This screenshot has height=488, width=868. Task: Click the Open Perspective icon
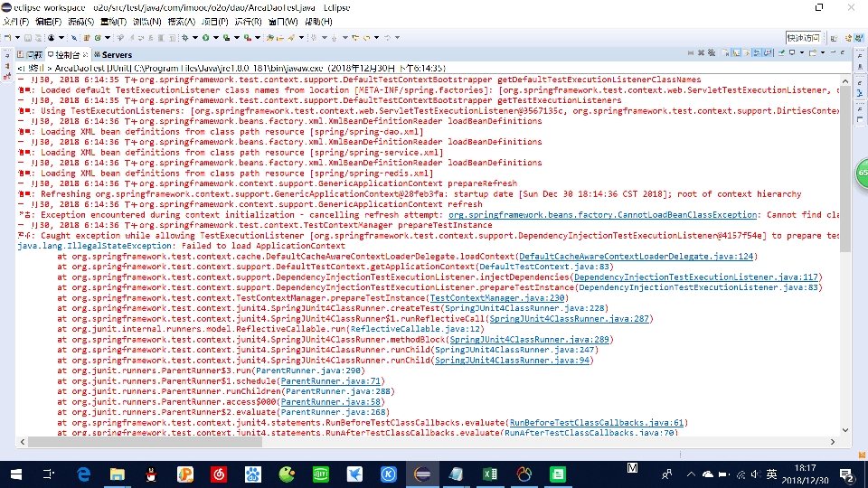tap(834, 38)
